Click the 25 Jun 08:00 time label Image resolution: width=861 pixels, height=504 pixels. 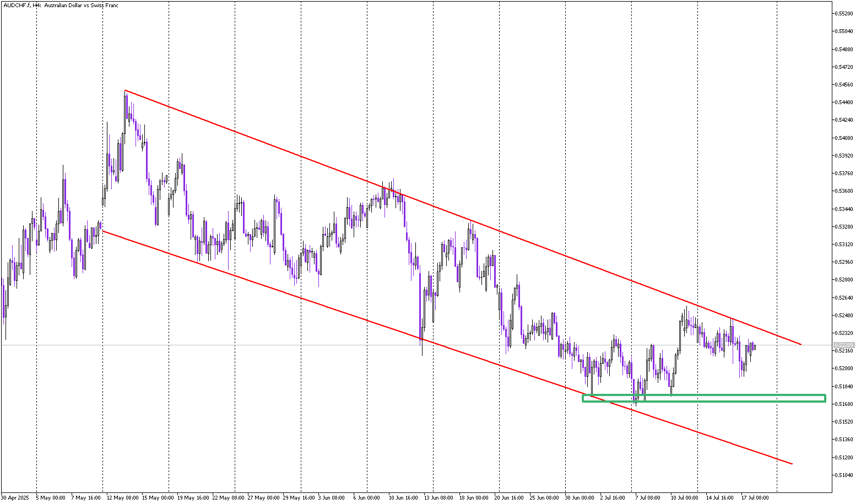(545, 498)
